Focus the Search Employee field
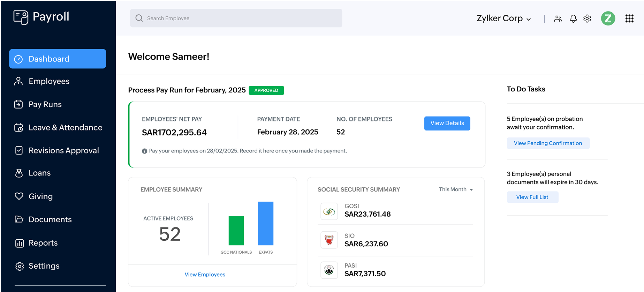 pos(236,18)
